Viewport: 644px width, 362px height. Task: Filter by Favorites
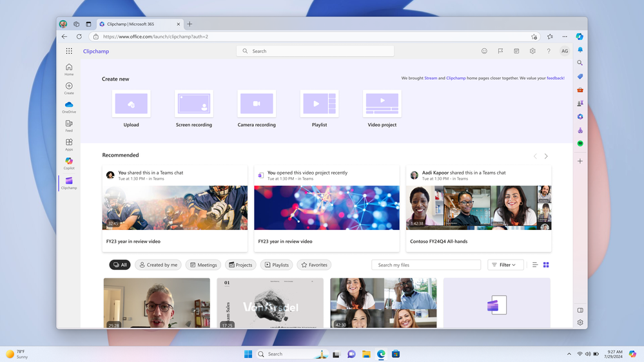point(314,265)
